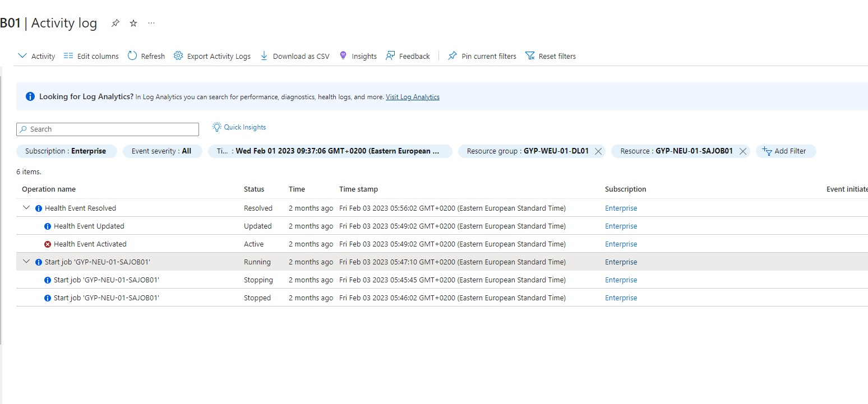The height and width of the screenshot is (404, 868).
Task: Pin current filters
Action: tap(481, 55)
